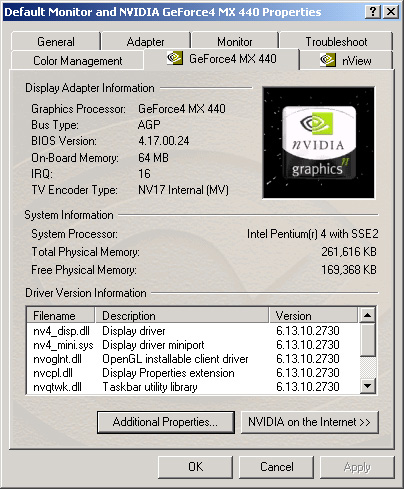Click the Bus Type value AGP
404x489 pixels.
point(149,125)
